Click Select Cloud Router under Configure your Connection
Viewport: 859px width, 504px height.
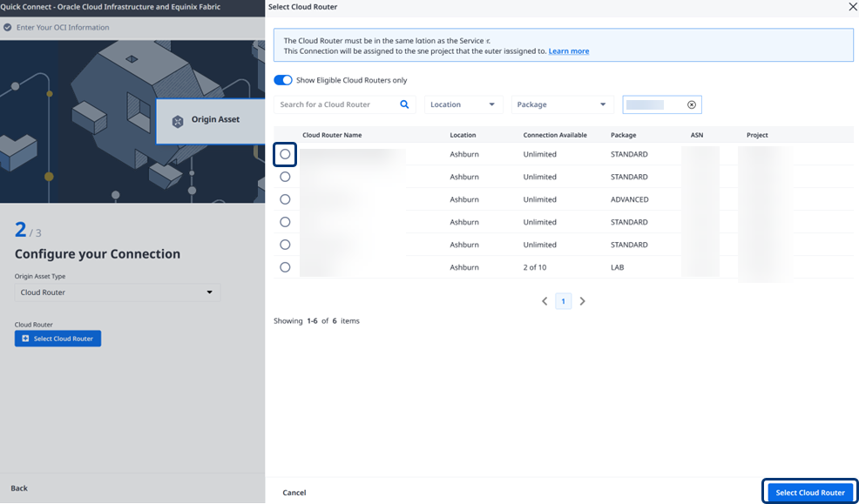pos(58,339)
